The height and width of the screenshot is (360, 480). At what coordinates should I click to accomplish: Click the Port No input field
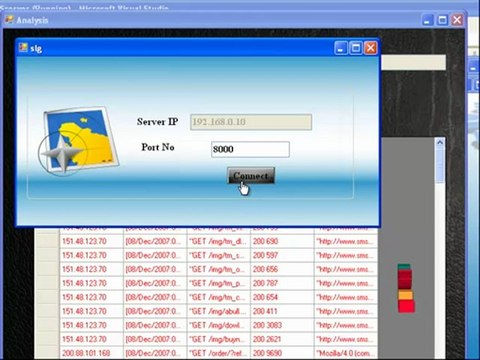coord(250,149)
